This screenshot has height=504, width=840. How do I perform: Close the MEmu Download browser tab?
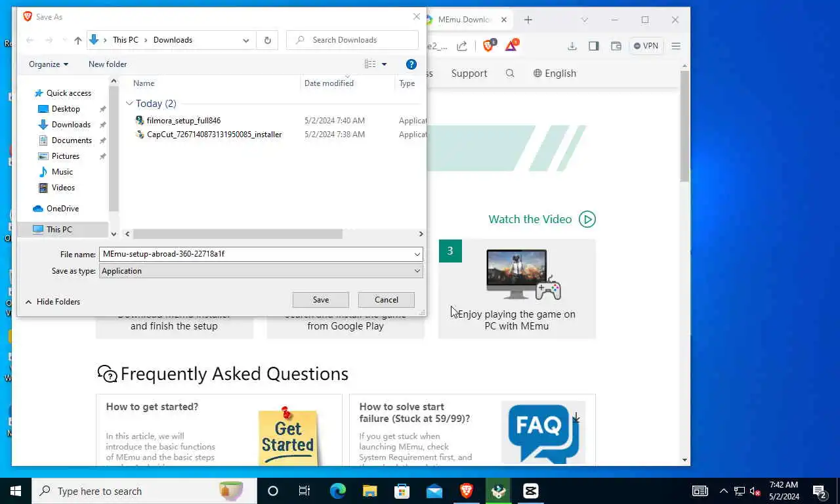504,20
